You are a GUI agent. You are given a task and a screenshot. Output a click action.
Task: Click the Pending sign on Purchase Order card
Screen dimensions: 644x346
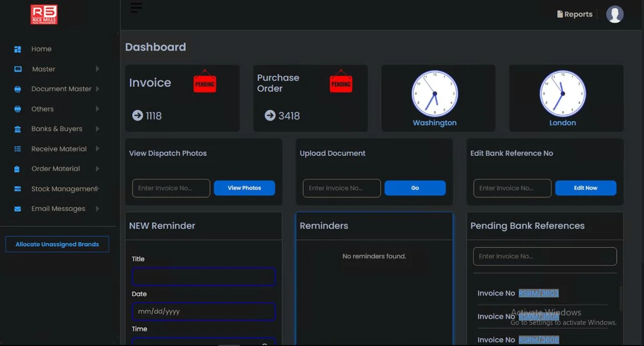(x=341, y=81)
